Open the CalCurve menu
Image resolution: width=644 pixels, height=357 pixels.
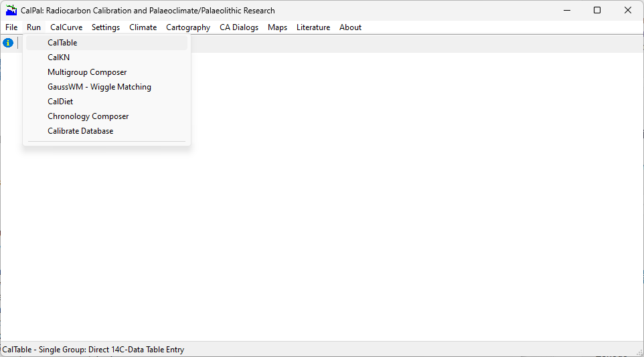tap(66, 27)
